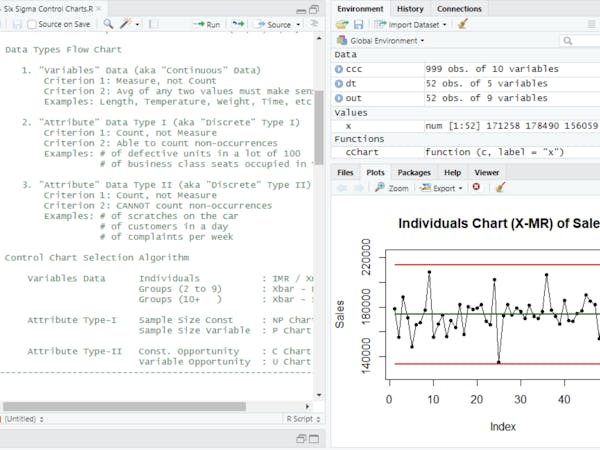
Task: Expand the ccc data frame entry
Action: pyautogui.click(x=339, y=69)
